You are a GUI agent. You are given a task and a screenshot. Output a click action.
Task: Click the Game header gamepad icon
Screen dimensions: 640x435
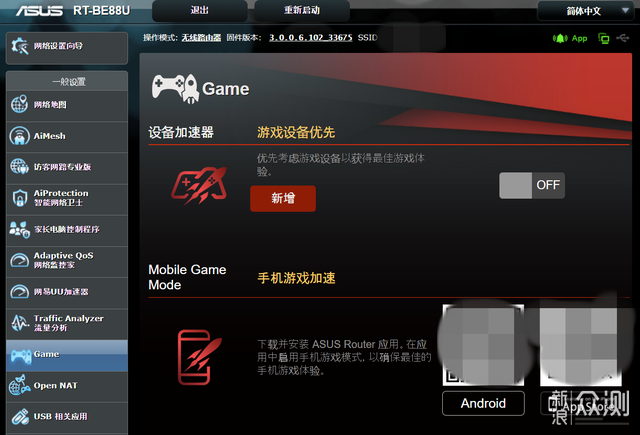click(x=175, y=88)
